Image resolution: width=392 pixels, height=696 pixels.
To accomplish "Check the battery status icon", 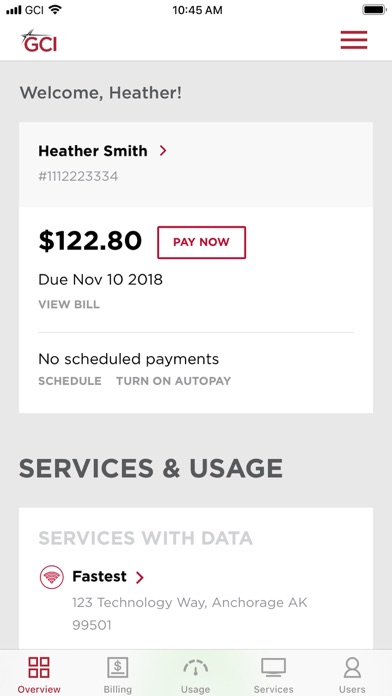I will point(374,10).
